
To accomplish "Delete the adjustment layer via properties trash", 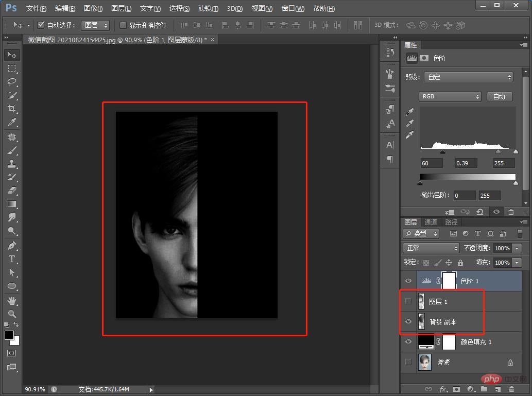I will point(511,212).
